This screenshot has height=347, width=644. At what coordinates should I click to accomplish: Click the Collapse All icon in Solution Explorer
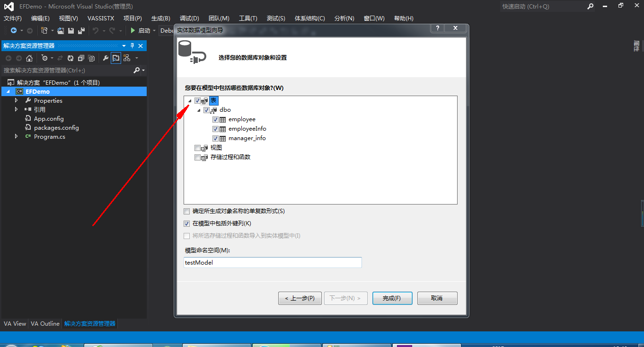pyautogui.click(x=81, y=58)
